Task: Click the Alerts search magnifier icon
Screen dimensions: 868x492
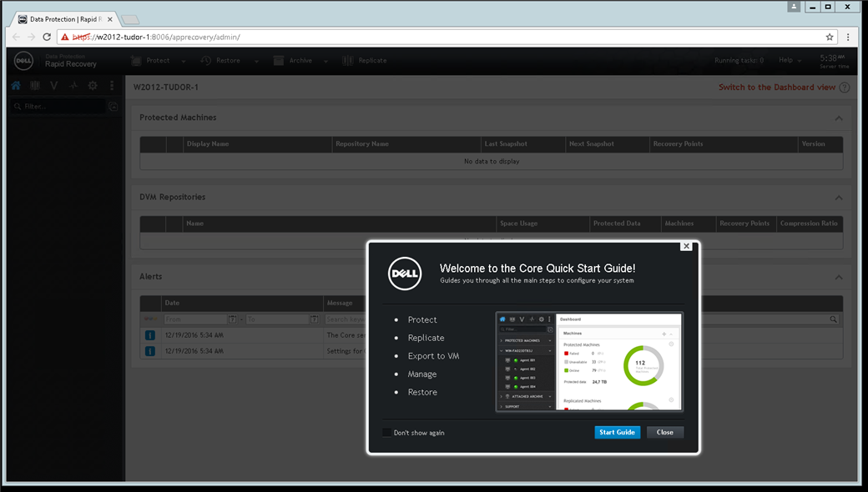Action: (x=833, y=319)
